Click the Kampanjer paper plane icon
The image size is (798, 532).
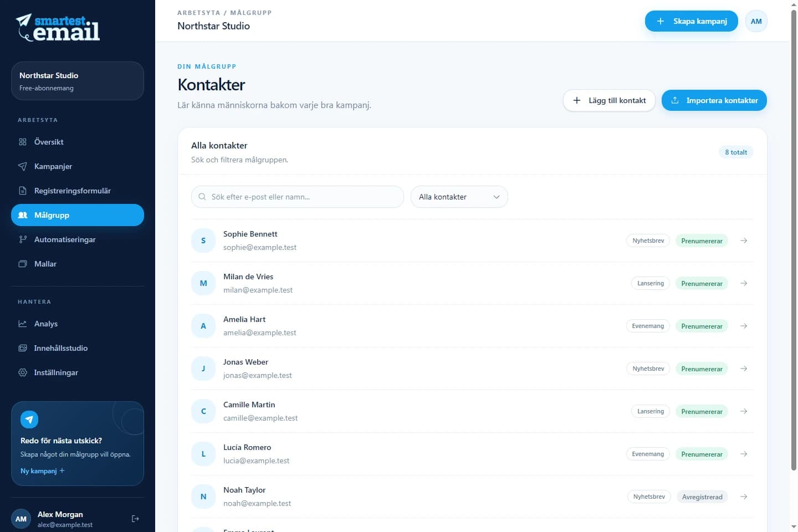23,166
